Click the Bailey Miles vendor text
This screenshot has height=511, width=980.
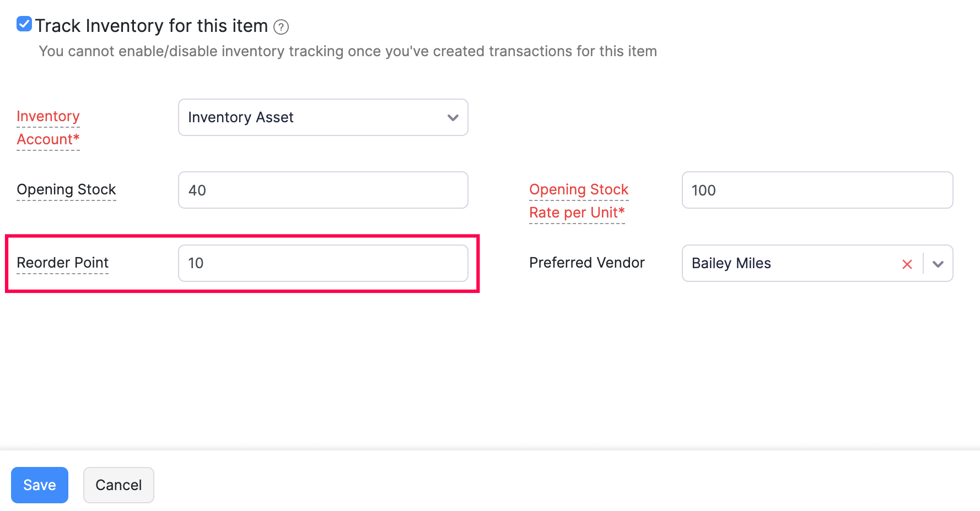(731, 263)
